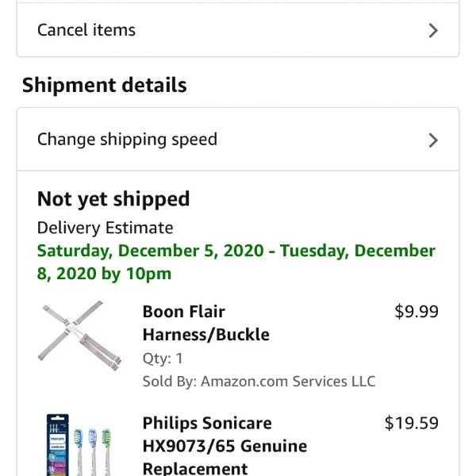The width and height of the screenshot is (476, 476).
Task: Click the 'by 10pm' delivery time text
Action: (136, 274)
